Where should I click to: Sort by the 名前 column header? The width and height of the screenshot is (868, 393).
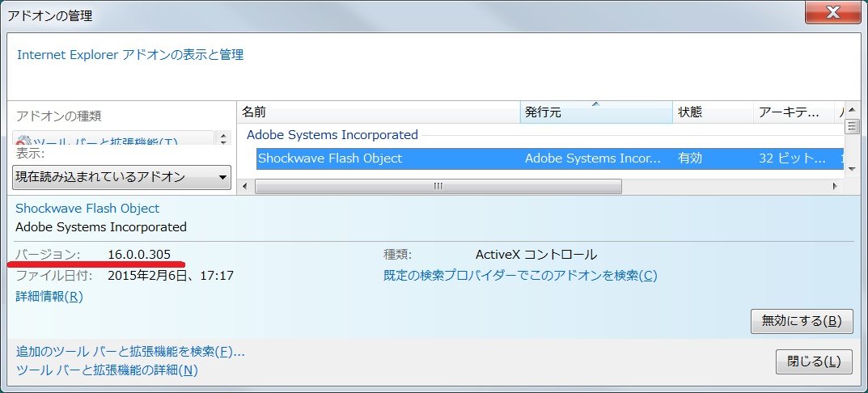(x=379, y=112)
